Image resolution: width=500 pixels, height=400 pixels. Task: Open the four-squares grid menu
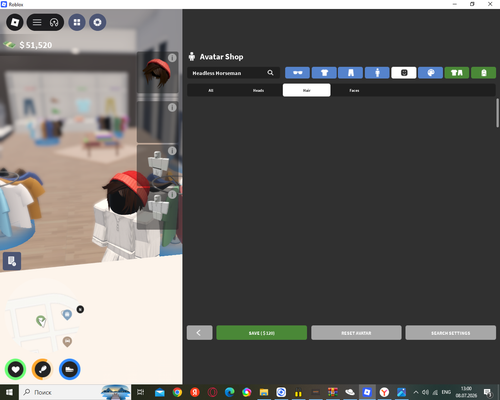pos(77,22)
